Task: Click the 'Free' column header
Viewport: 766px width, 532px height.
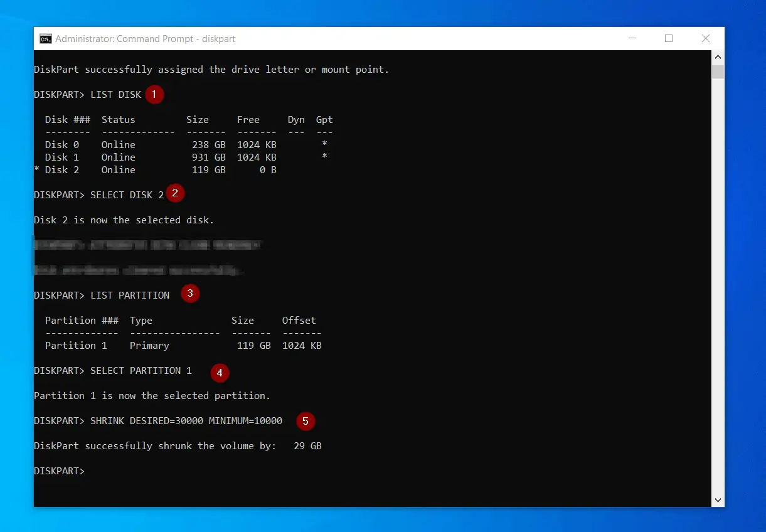Action: 248,120
